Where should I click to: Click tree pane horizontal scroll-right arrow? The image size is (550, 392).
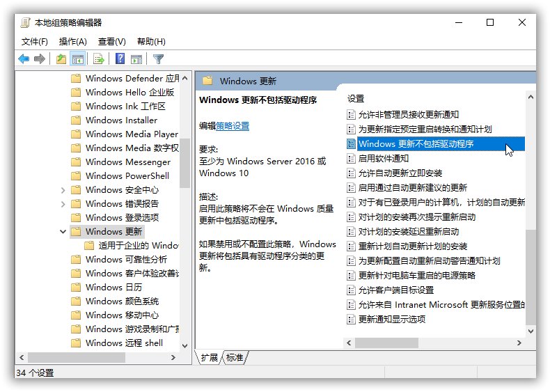coord(173,358)
